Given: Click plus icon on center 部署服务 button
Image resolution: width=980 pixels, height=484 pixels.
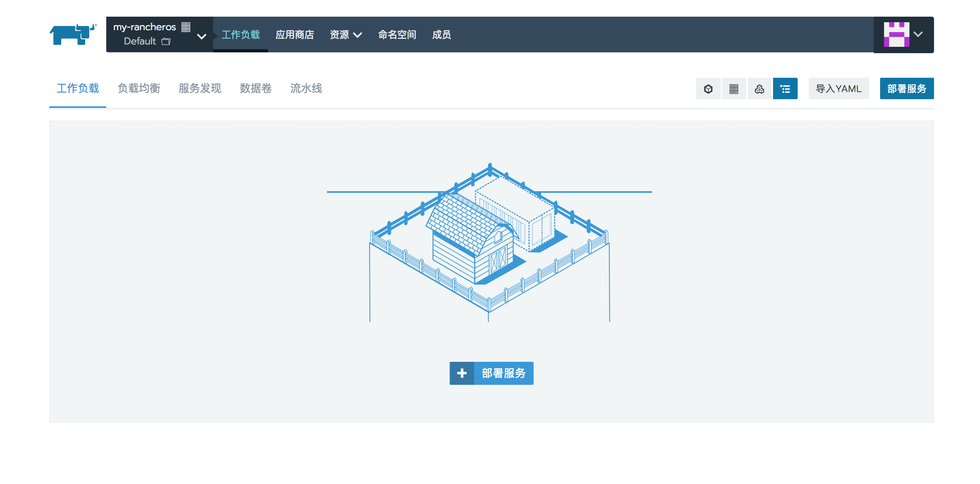Looking at the screenshot, I should [462, 373].
